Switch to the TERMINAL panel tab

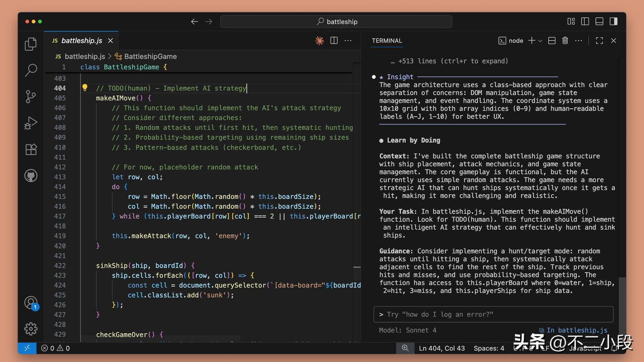tap(387, 41)
